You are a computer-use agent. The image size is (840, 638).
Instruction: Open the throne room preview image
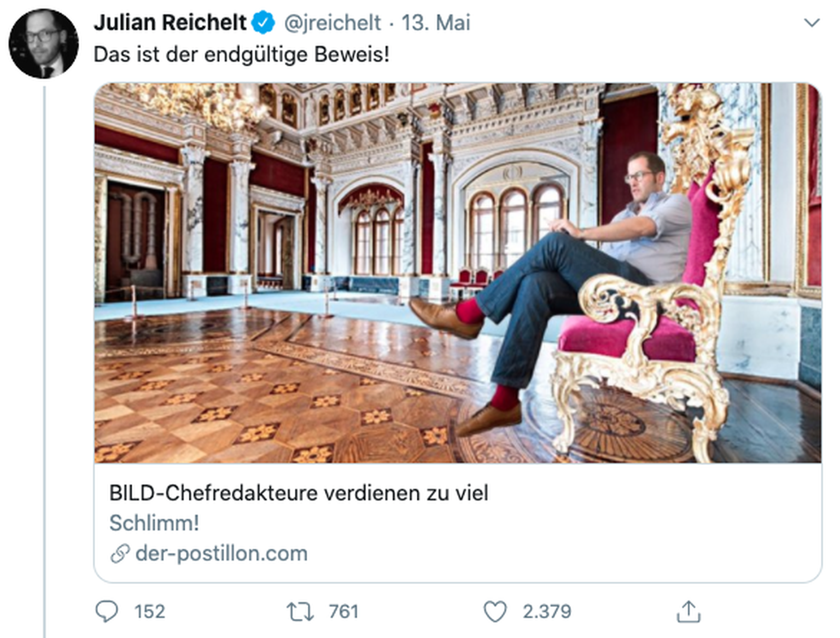pyautogui.click(x=458, y=272)
